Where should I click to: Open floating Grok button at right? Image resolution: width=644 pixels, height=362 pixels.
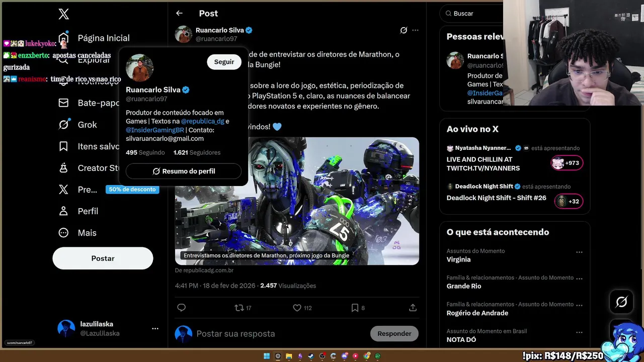point(621,302)
